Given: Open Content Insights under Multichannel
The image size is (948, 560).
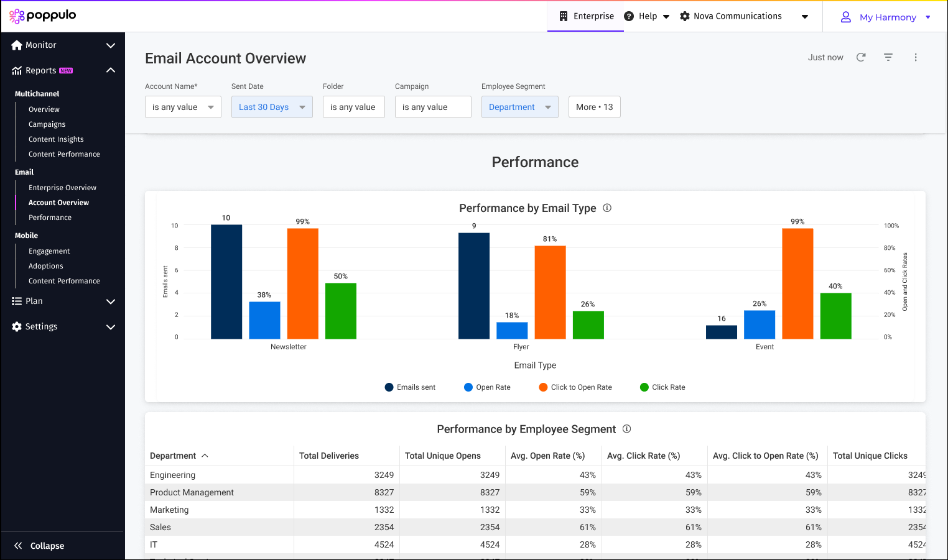Looking at the screenshot, I should coord(56,139).
